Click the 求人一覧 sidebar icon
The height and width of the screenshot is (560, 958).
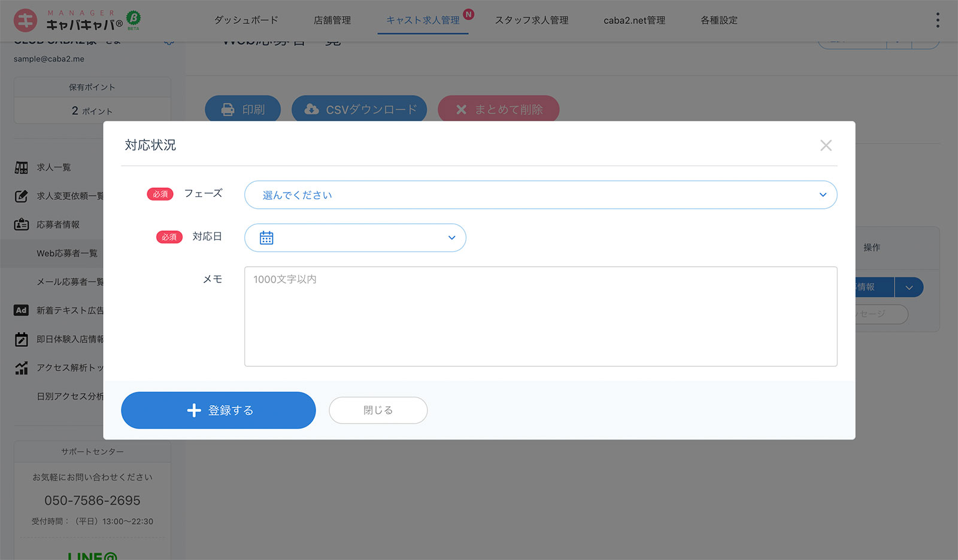22,168
